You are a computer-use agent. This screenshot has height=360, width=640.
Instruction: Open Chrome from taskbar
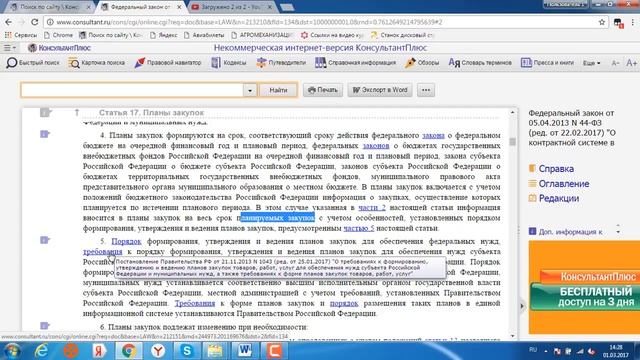tap(129, 351)
